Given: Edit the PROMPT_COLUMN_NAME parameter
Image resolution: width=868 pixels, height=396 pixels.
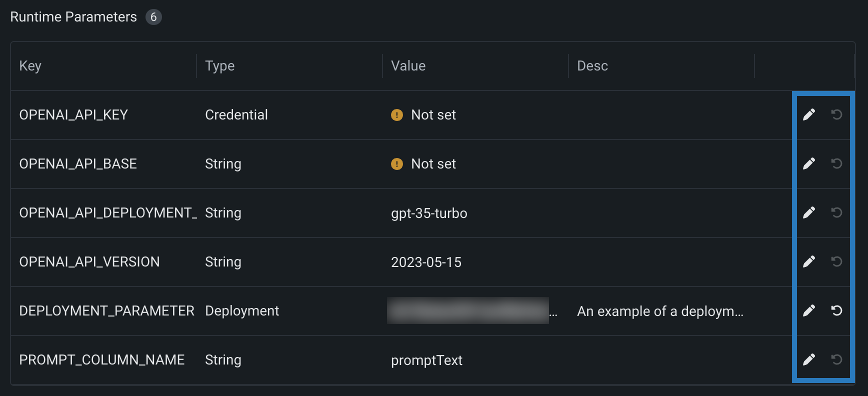Looking at the screenshot, I should click(x=809, y=360).
